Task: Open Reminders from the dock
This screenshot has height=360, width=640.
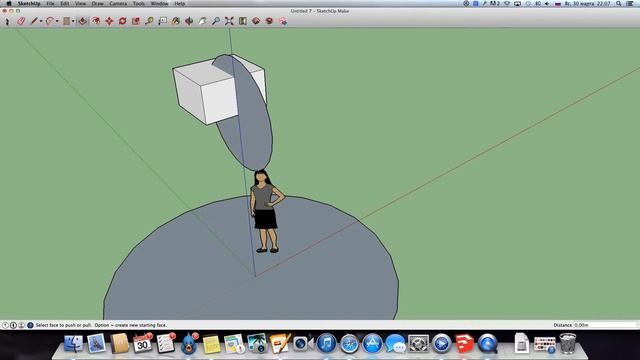Action: tap(165, 344)
